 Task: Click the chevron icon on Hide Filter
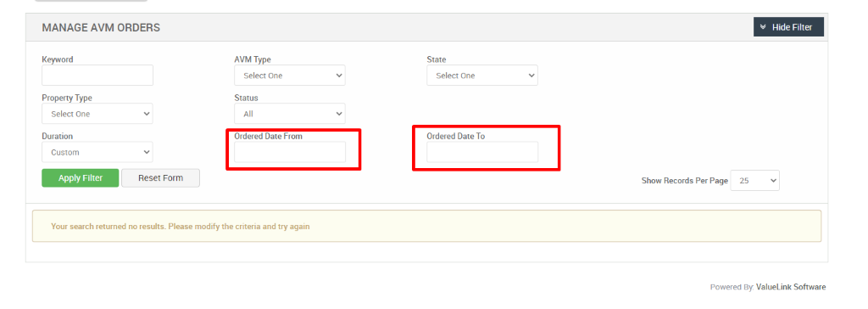(x=763, y=27)
